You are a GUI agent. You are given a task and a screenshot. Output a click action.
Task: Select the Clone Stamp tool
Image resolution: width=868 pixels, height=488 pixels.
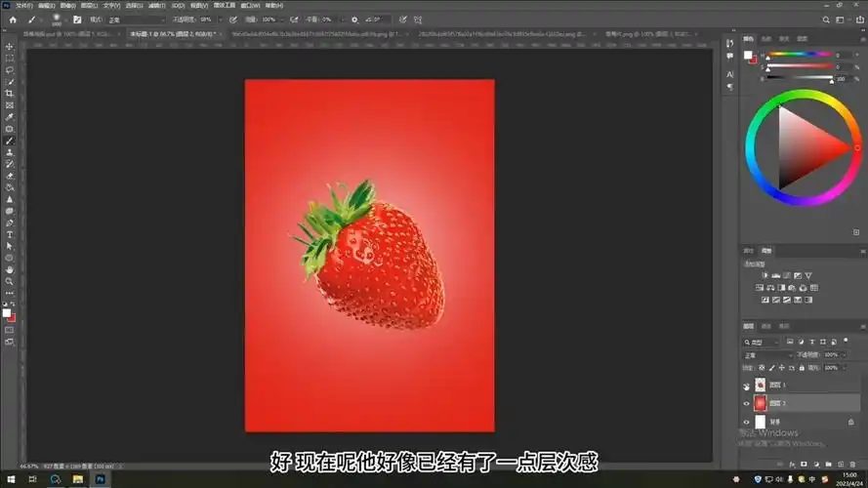[10, 152]
